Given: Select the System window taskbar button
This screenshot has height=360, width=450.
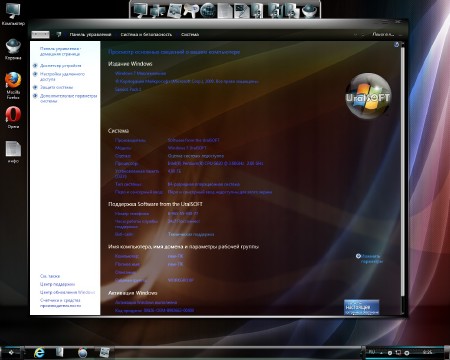Looking at the screenshot, I should (104, 352).
